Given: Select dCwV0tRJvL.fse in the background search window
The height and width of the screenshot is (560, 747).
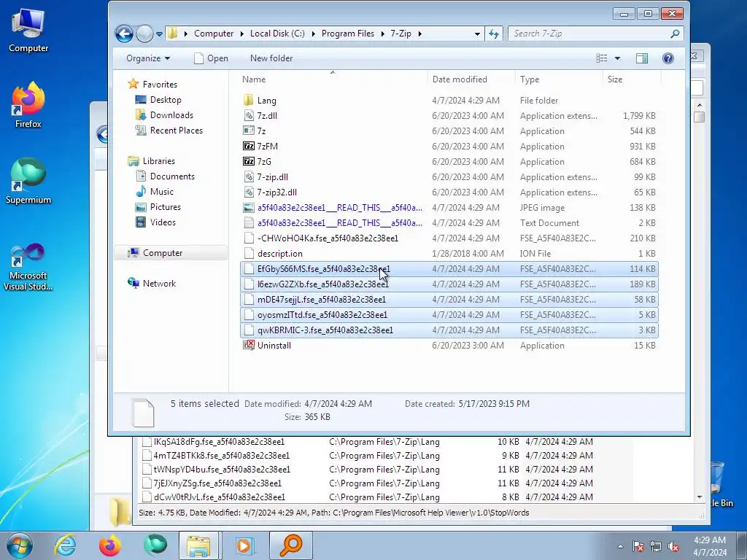Looking at the screenshot, I should pyautogui.click(x=219, y=497).
